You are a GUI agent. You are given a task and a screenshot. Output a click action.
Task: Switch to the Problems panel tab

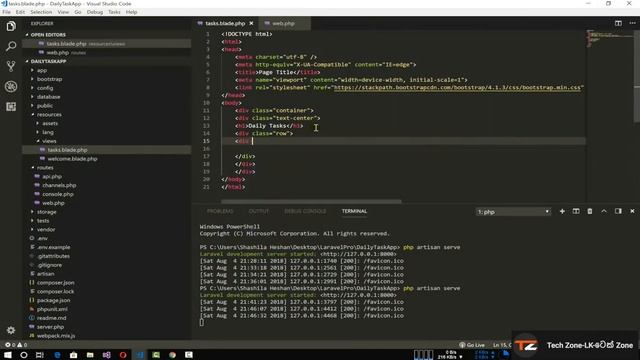(220, 211)
